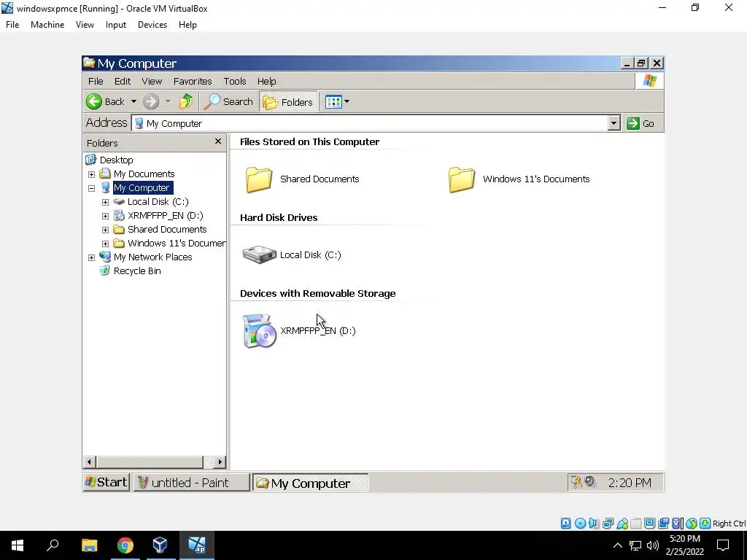Expand Shared Documents tree node
The width and height of the screenshot is (747, 560).
pyautogui.click(x=105, y=230)
